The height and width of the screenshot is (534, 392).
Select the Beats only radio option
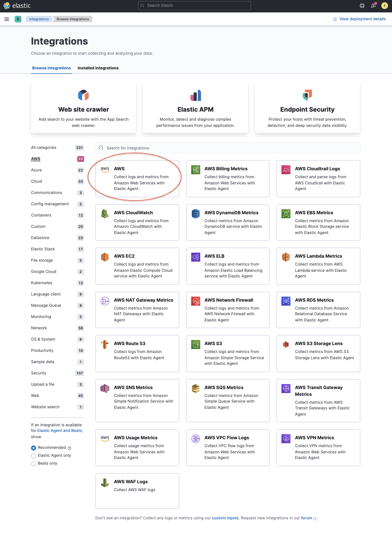coord(34,464)
